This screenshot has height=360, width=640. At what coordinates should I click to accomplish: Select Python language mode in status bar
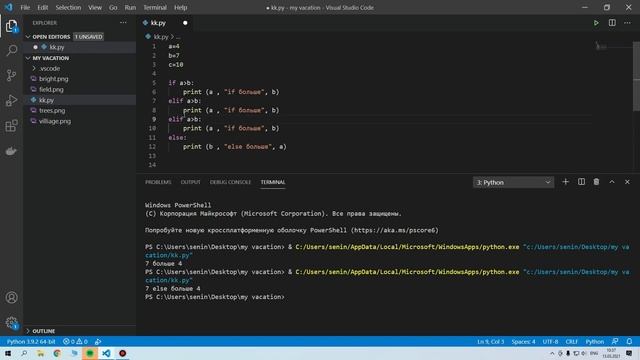tap(595, 341)
